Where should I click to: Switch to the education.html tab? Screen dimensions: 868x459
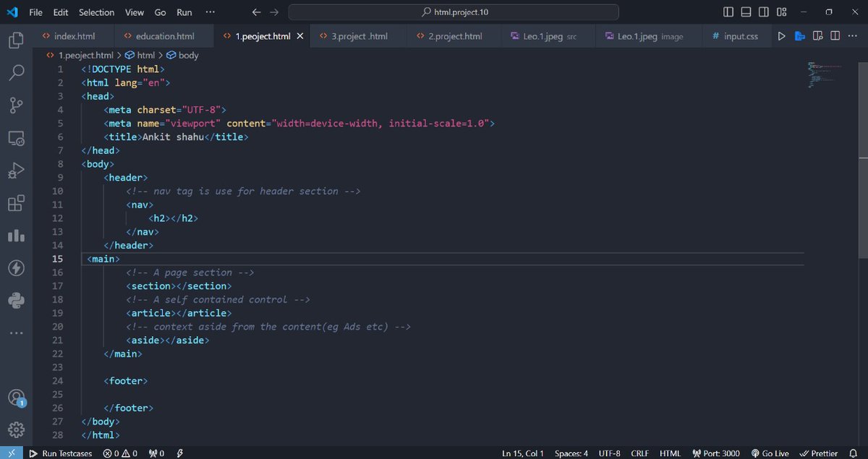click(x=165, y=36)
